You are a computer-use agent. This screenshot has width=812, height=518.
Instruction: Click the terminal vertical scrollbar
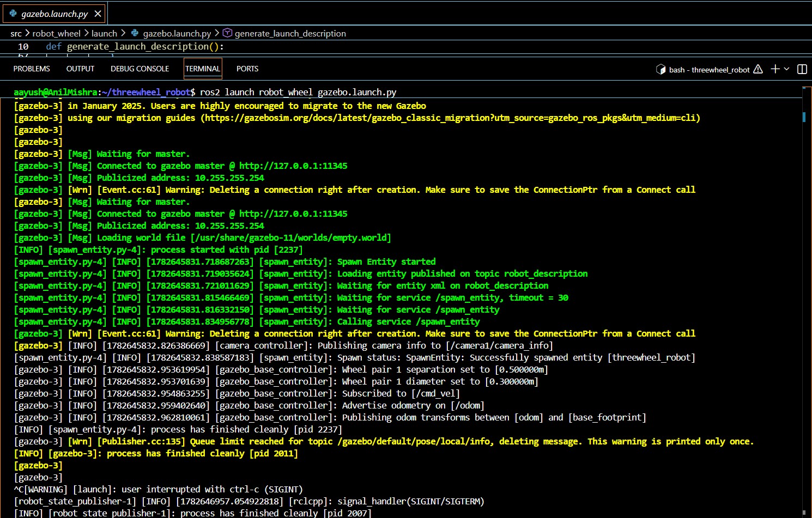[804, 117]
